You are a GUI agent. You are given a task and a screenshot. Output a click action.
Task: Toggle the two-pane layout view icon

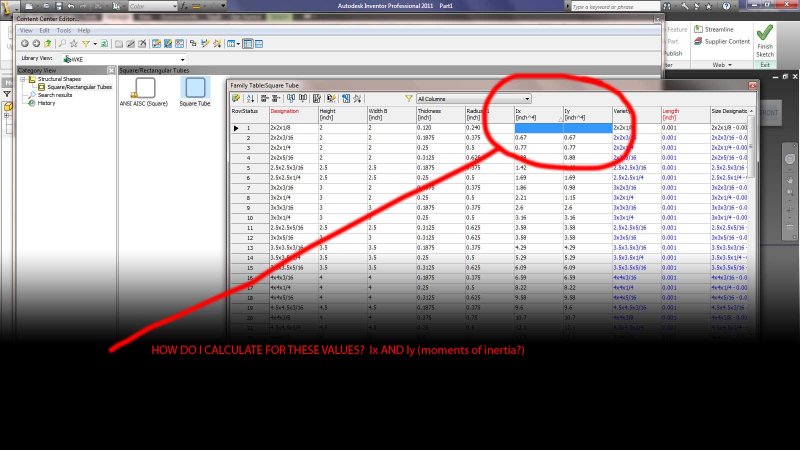pyautogui.click(x=248, y=44)
